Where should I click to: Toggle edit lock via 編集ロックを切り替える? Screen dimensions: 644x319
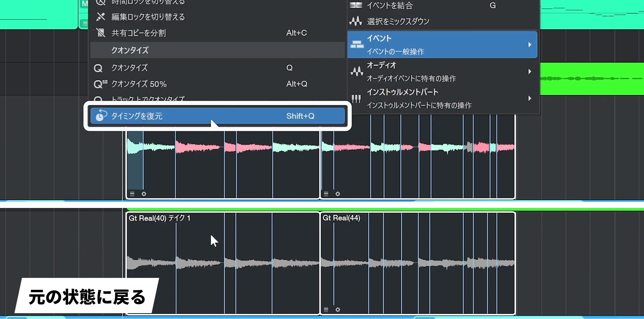click(x=148, y=17)
